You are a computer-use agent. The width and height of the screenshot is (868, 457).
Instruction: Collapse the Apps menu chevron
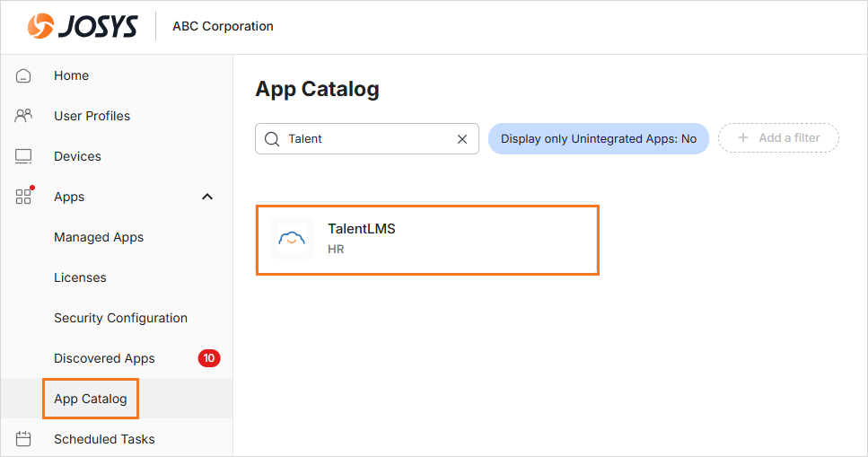pyautogui.click(x=207, y=197)
